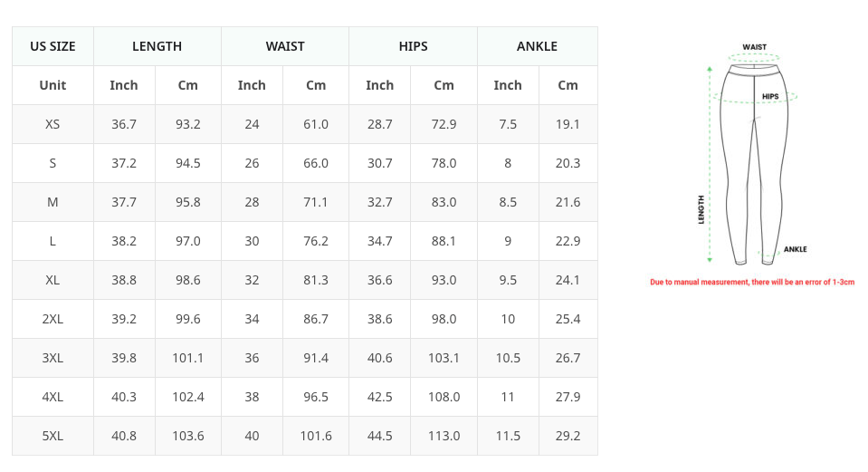Select the ANKLE column header
This screenshot has height=472, width=868.
[x=537, y=46]
